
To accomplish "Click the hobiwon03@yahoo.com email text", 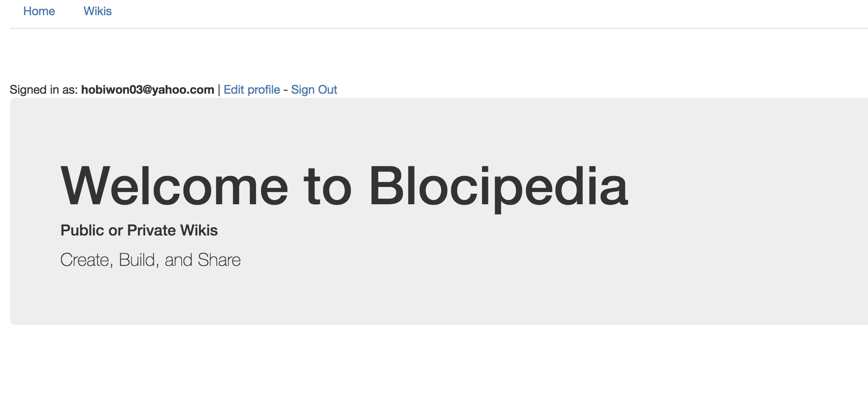I will 148,90.
